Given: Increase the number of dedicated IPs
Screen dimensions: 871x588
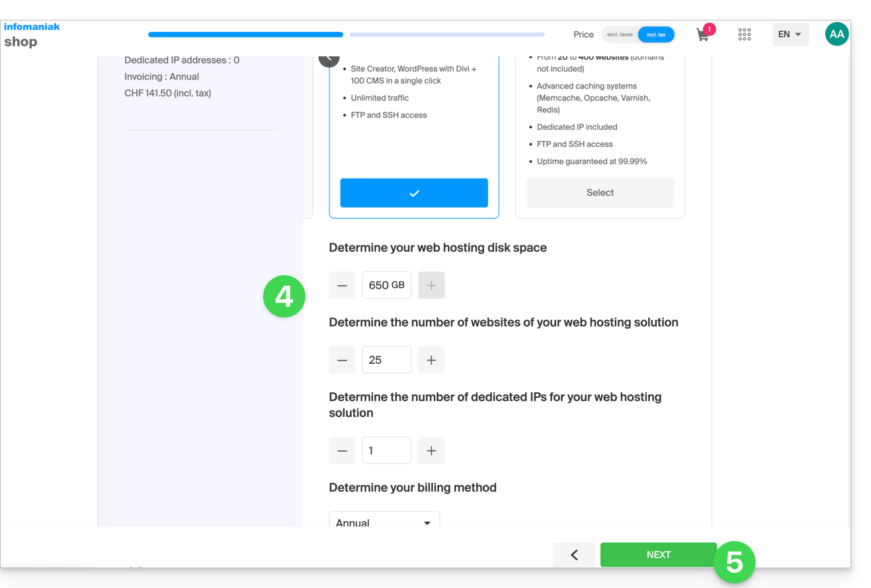Looking at the screenshot, I should tap(431, 450).
